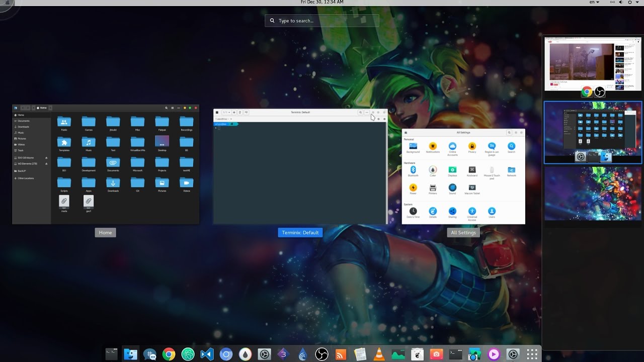
Task: Open the system monitor graph icon
Action: 398,354
